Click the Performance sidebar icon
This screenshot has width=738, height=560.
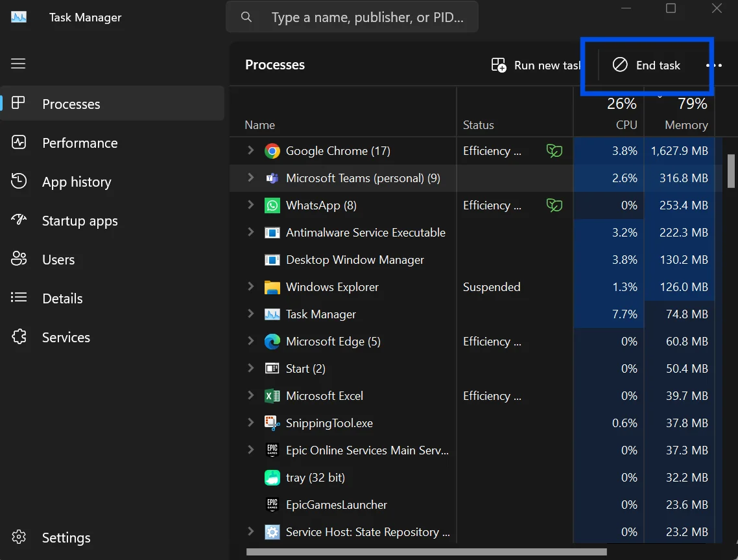pos(19,142)
